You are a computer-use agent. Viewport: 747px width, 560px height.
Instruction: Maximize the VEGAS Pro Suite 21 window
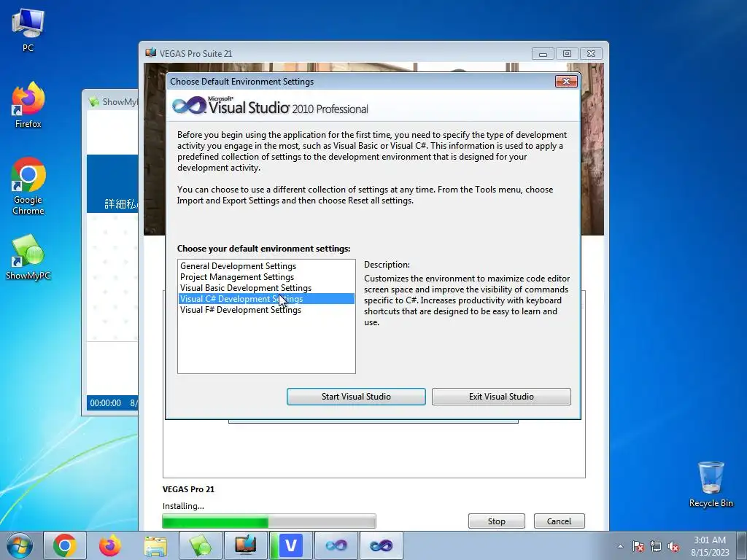(567, 54)
